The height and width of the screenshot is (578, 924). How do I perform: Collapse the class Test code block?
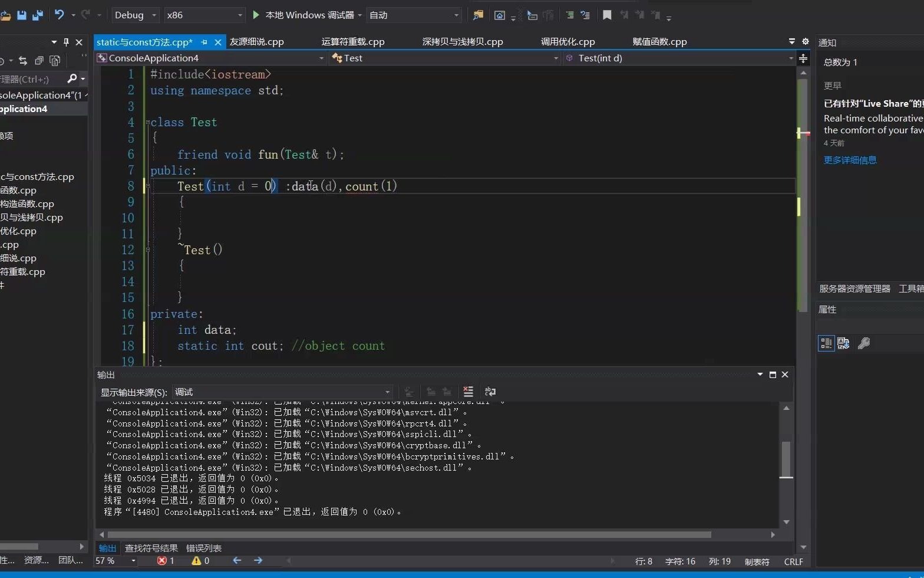(x=147, y=123)
